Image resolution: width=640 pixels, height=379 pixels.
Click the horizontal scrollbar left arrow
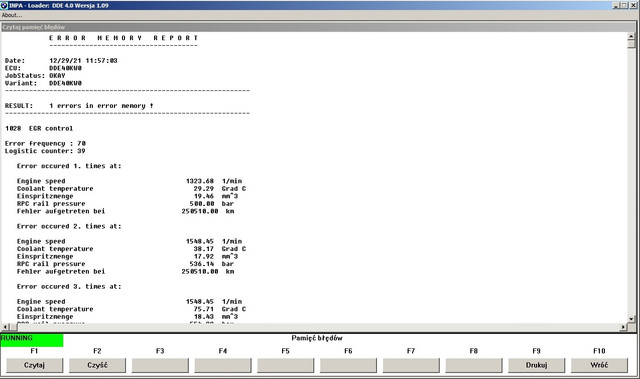click(x=5, y=327)
